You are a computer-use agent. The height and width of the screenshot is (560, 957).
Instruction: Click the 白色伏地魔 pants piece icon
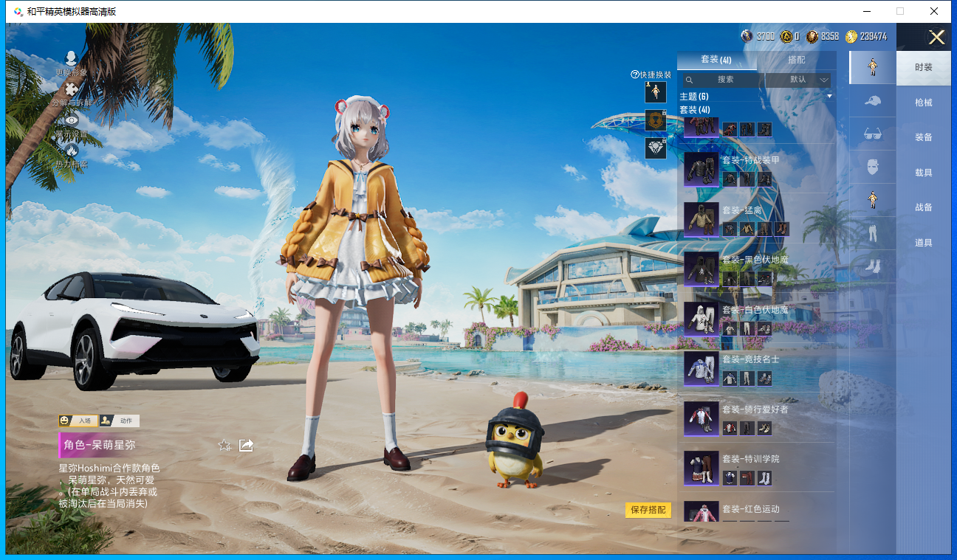(747, 328)
